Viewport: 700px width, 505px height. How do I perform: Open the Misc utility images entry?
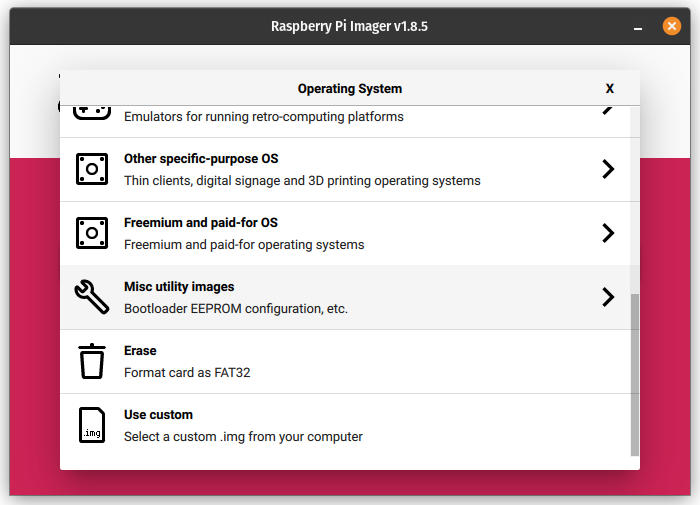[x=345, y=297]
